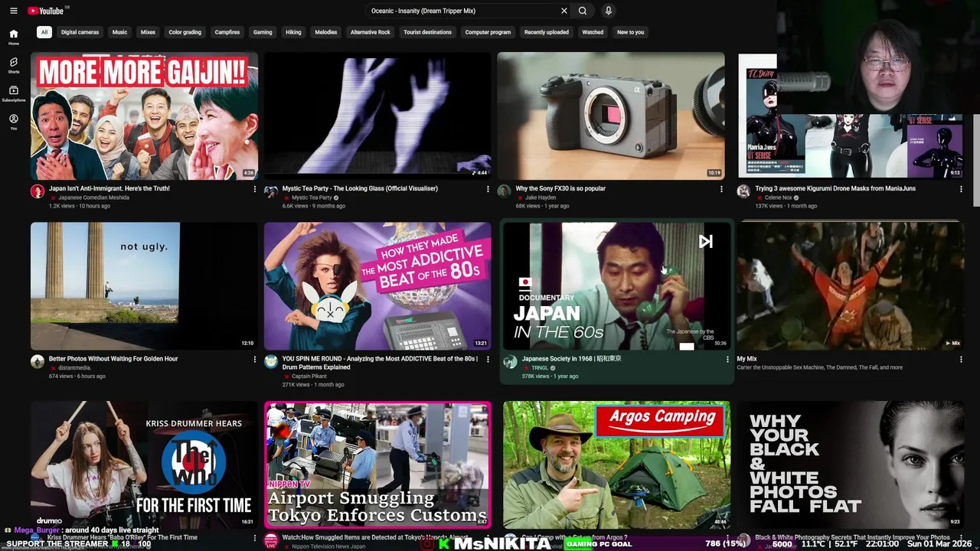Select the Digital cameras chip
980x551 pixels.
click(x=80, y=32)
